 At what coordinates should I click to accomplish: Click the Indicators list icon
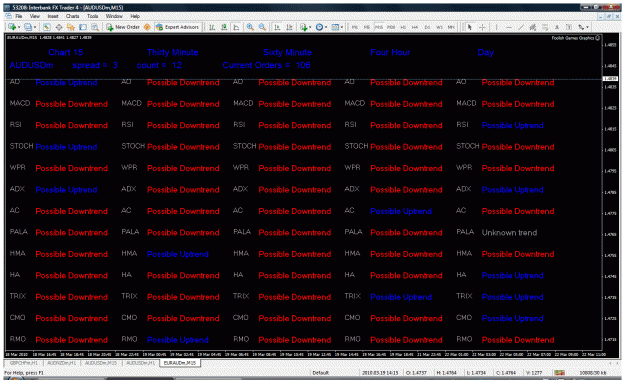304,27
